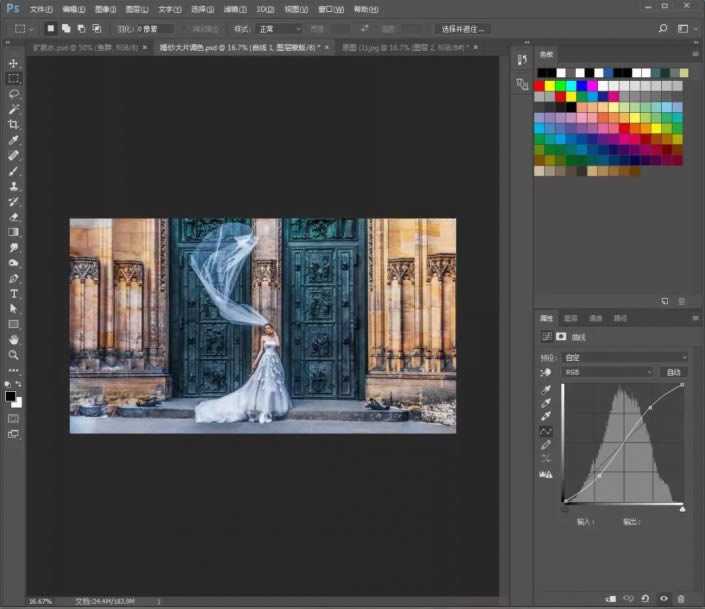Select the Lasso tool
This screenshot has height=609, width=705.
pyautogui.click(x=14, y=93)
